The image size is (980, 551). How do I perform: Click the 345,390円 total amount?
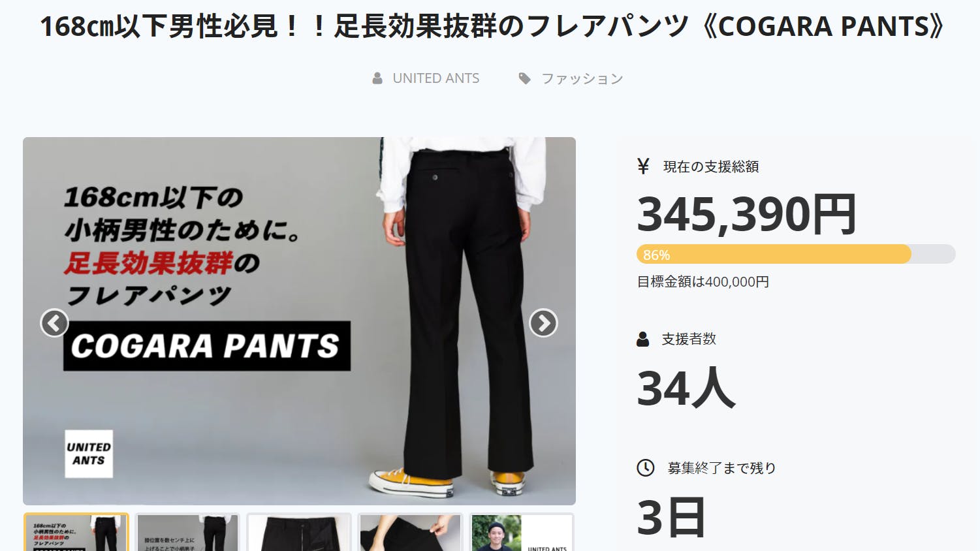[x=746, y=214]
